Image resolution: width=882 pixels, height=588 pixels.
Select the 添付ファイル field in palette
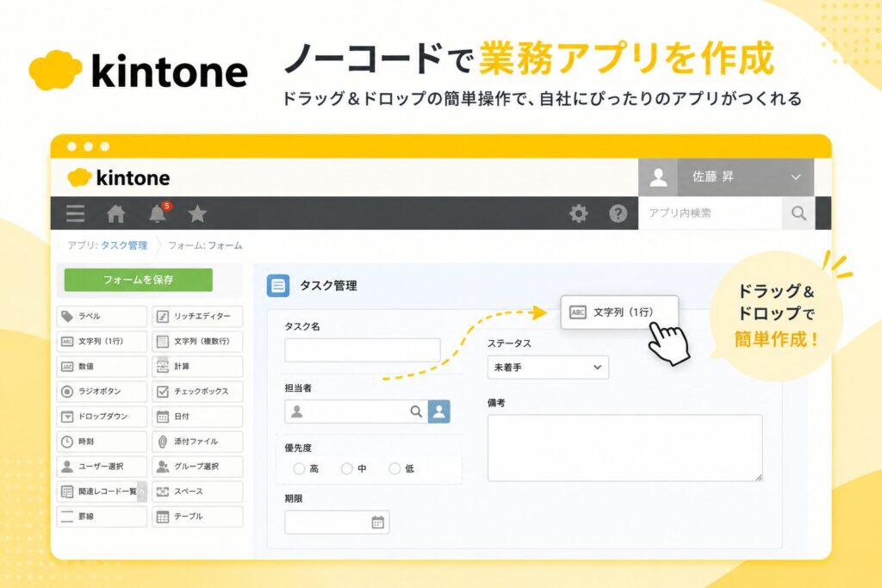click(197, 442)
